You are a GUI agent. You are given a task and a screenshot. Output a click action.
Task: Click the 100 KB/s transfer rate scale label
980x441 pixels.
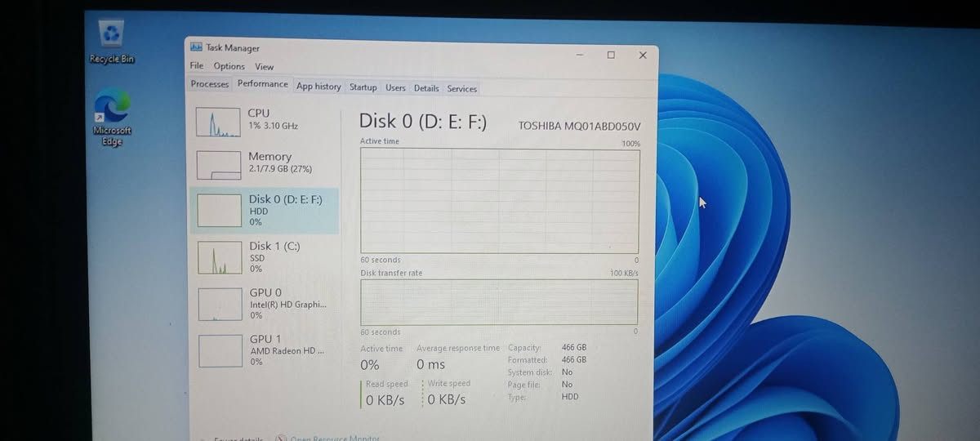pos(625,273)
